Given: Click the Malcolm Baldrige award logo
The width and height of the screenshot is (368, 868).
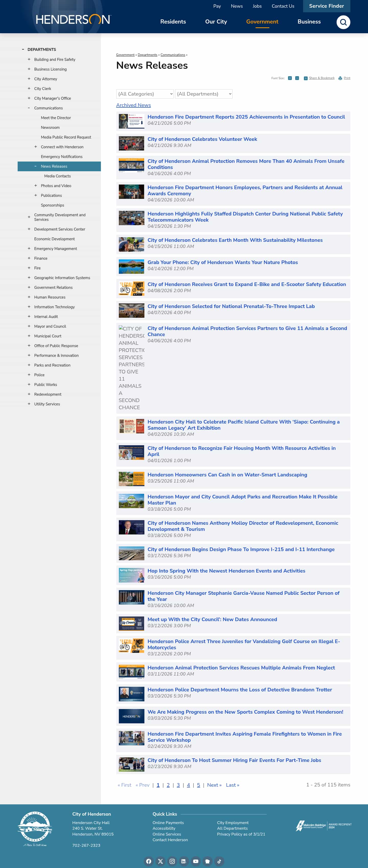Looking at the screenshot, I should pyautogui.click(x=324, y=826).
